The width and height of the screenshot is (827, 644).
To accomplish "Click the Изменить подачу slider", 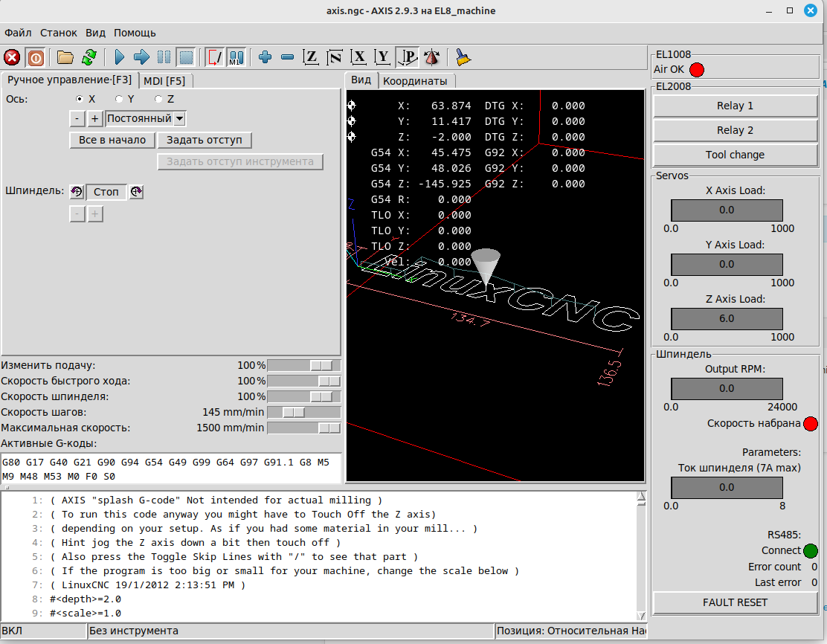I will [x=304, y=366].
